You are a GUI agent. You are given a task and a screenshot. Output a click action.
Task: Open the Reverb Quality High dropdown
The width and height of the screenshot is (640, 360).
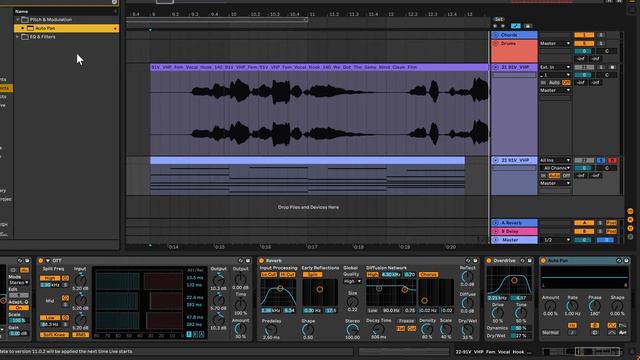click(x=352, y=281)
